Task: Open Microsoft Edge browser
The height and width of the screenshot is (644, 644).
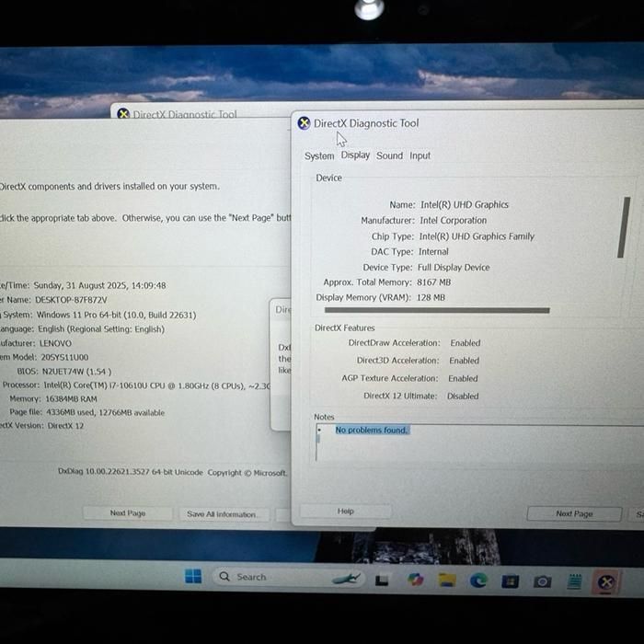Action: point(478,580)
